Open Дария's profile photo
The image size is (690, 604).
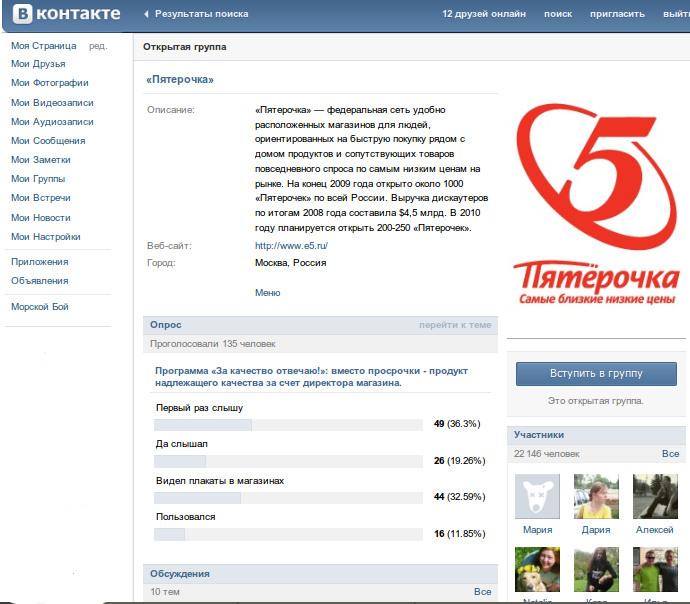click(x=596, y=496)
